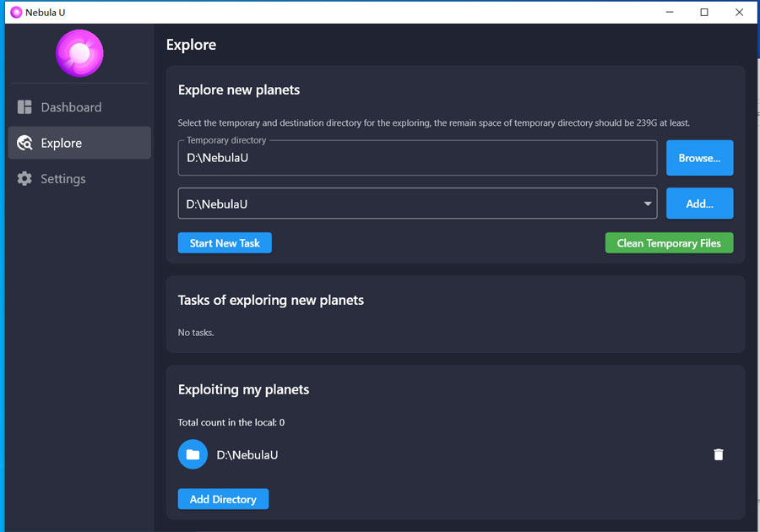Open the D:\NebulaU destination combo box
The height and width of the screenshot is (532, 760).
click(x=405, y=204)
